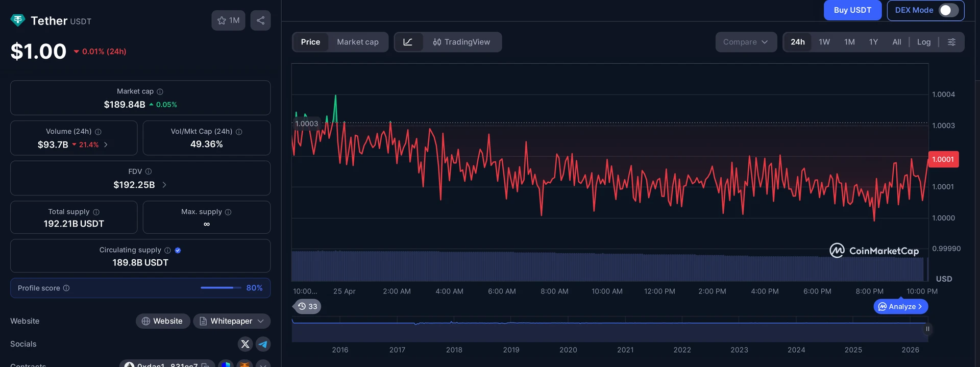
Task: Click the 1.0003 opening price label
Action: coord(306,124)
